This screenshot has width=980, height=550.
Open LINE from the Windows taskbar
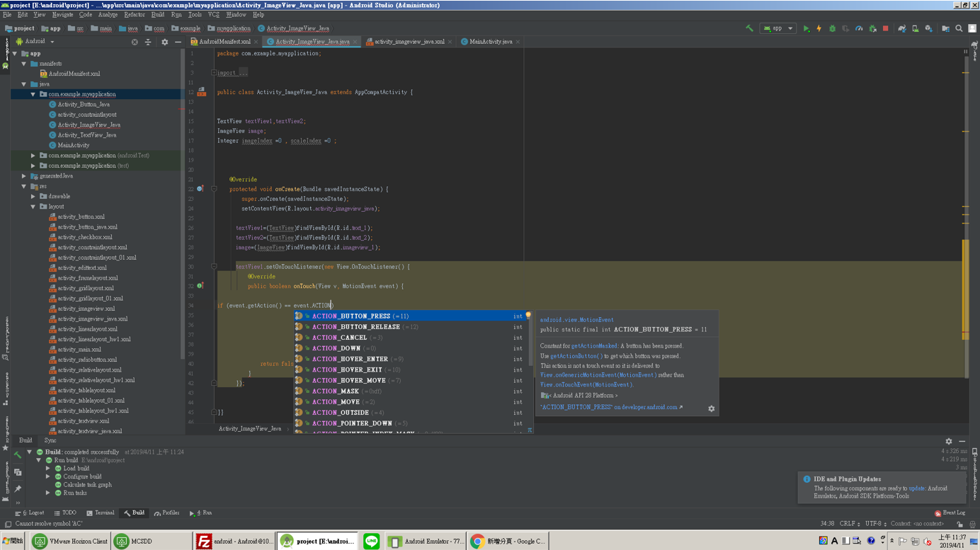pyautogui.click(x=371, y=541)
